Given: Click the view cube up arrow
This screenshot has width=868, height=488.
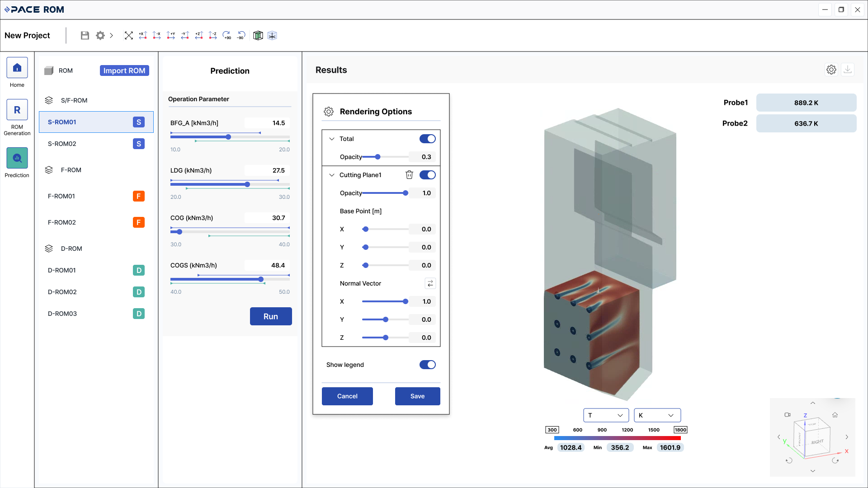Looking at the screenshot, I should 813,403.
